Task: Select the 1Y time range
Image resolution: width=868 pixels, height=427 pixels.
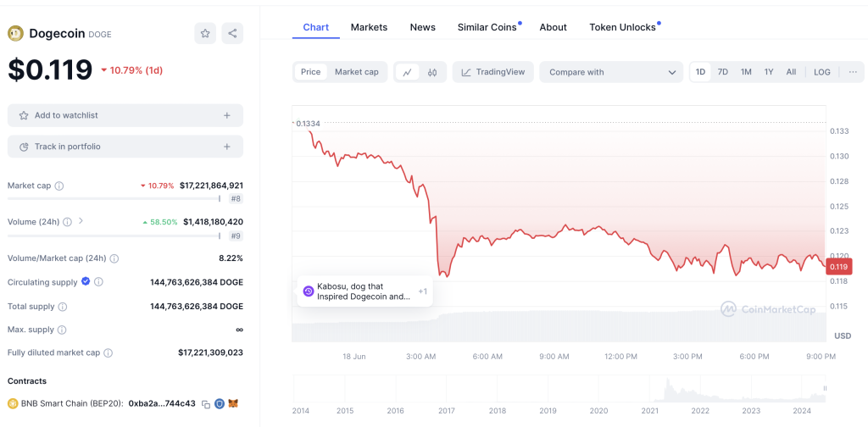Action: pos(768,72)
